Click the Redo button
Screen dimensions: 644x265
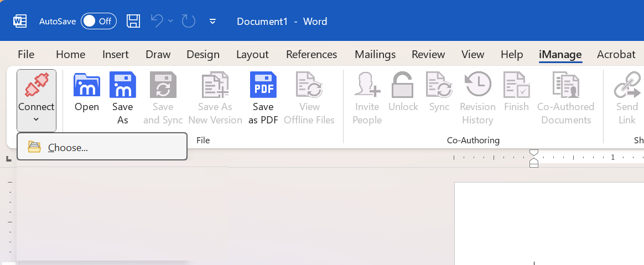pyautogui.click(x=189, y=22)
